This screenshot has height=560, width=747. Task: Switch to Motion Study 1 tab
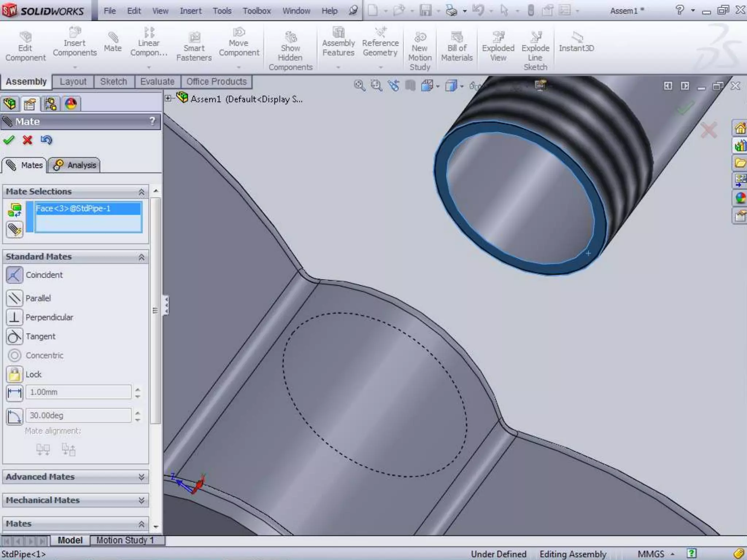point(125,540)
